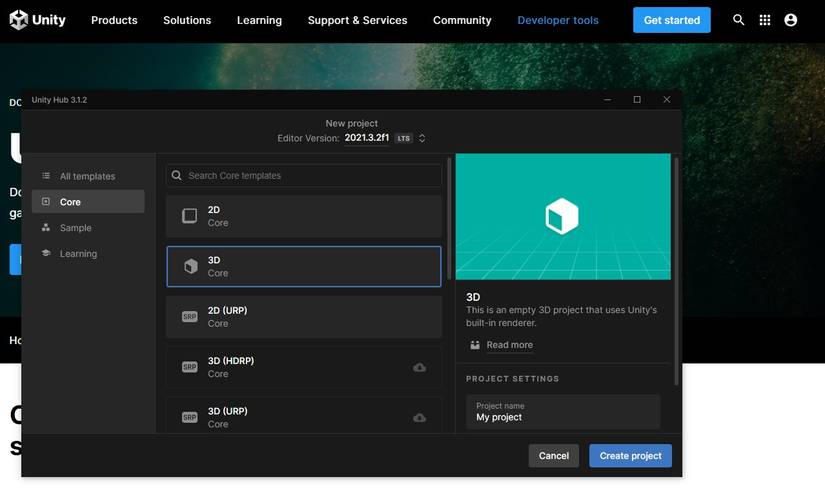The image size is (825, 488).
Task: Click the Sample category icon
Action: pos(46,227)
